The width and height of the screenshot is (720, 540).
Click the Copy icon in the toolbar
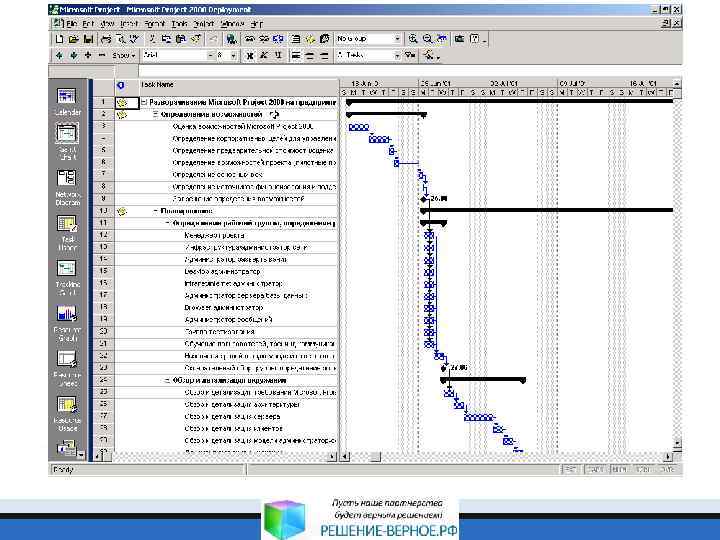point(167,39)
